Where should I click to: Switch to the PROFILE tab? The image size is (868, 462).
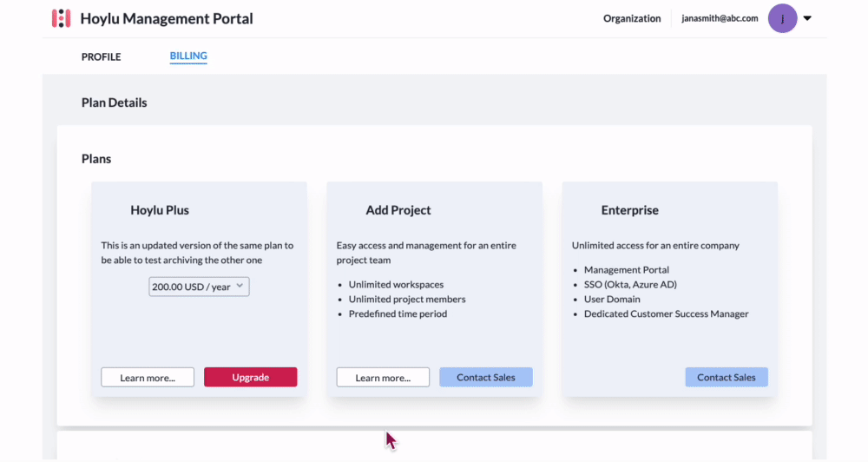(x=101, y=56)
